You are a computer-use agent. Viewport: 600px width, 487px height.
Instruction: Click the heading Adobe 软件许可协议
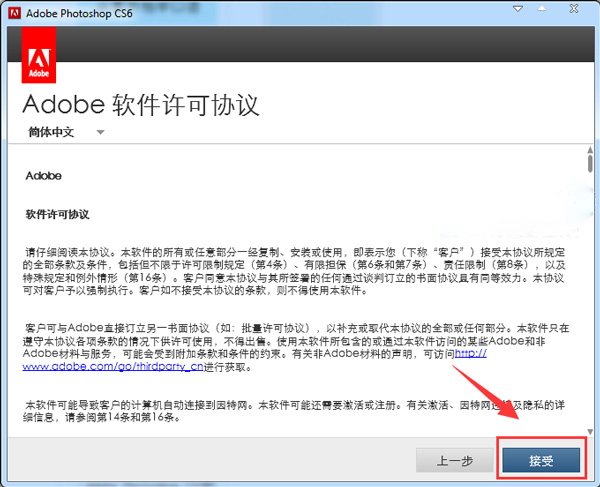[x=141, y=105]
